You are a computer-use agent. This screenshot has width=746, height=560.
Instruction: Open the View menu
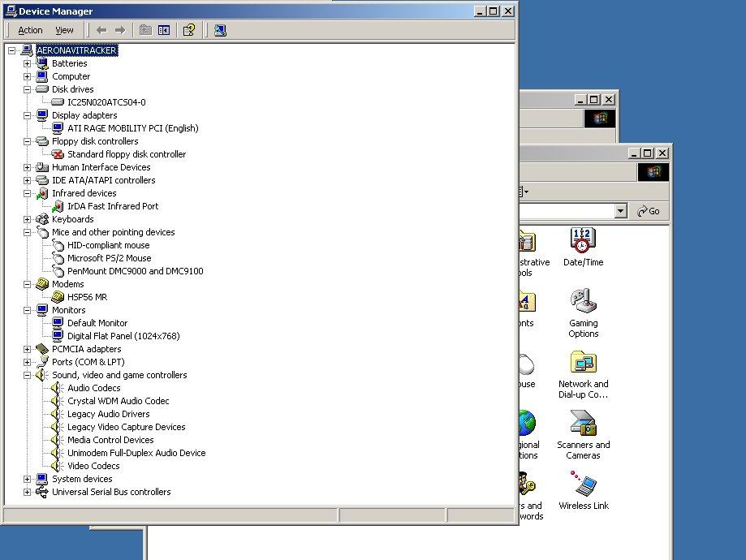coord(64,30)
